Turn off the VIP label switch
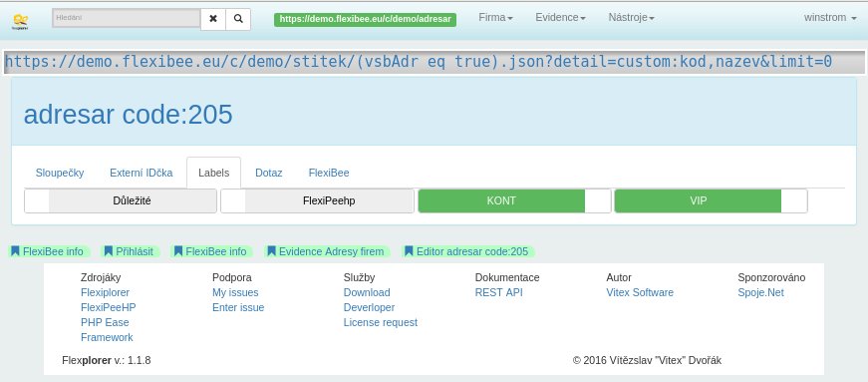The width and height of the screenshot is (868, 382). (x=711, y=200)
